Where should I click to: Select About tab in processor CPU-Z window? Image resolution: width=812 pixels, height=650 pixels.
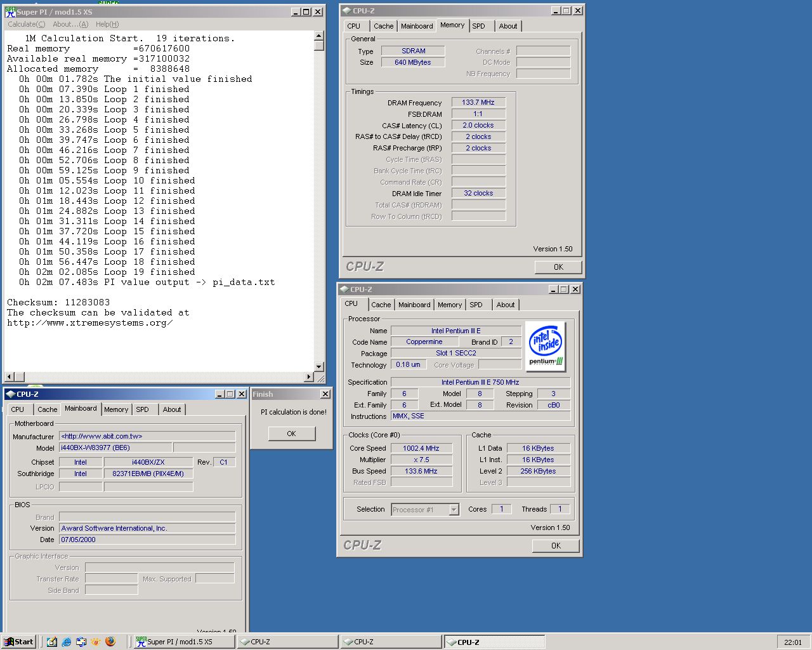pos(506,305)
